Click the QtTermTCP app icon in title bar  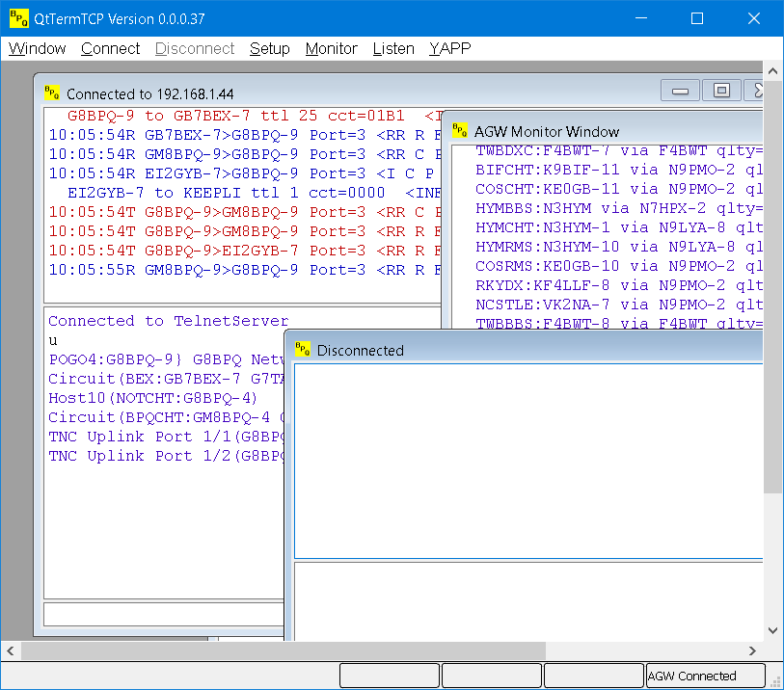(19, 18)
